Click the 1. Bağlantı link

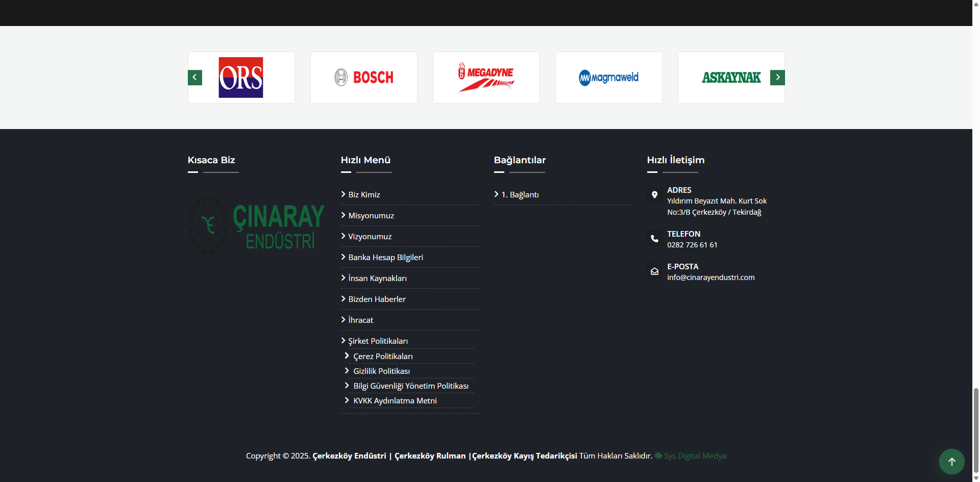click(520, 195)
